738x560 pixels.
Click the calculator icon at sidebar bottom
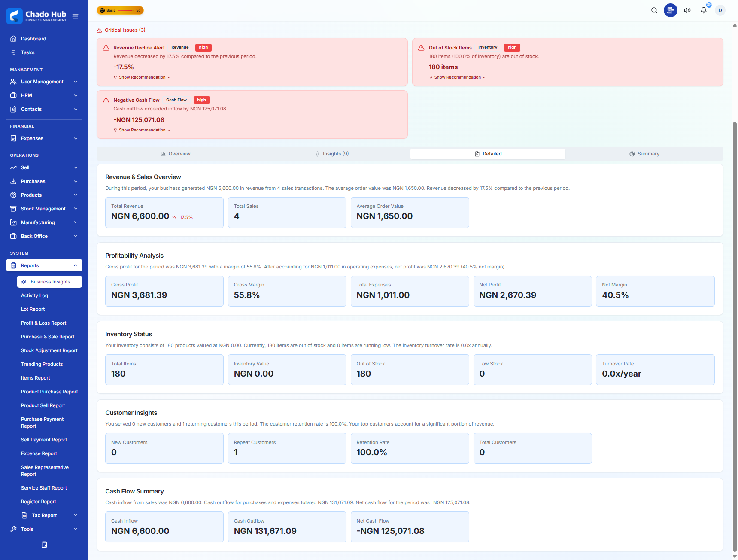(x=44, y=545)
